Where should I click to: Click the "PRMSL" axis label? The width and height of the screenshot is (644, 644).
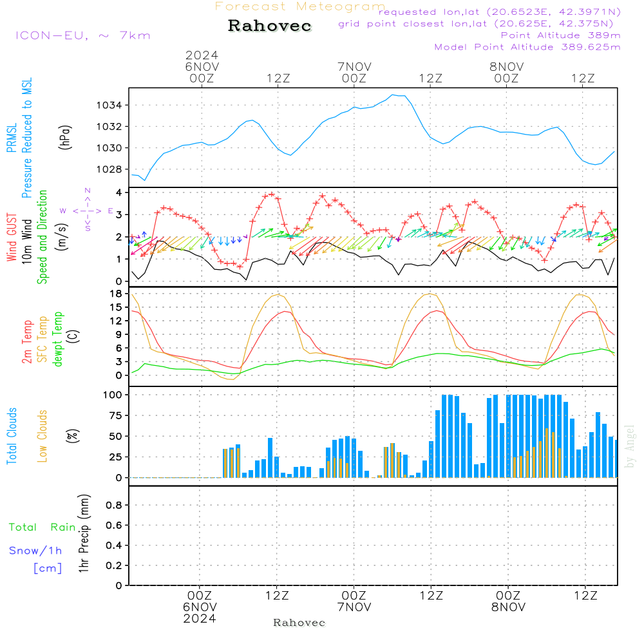pos(12,138)
